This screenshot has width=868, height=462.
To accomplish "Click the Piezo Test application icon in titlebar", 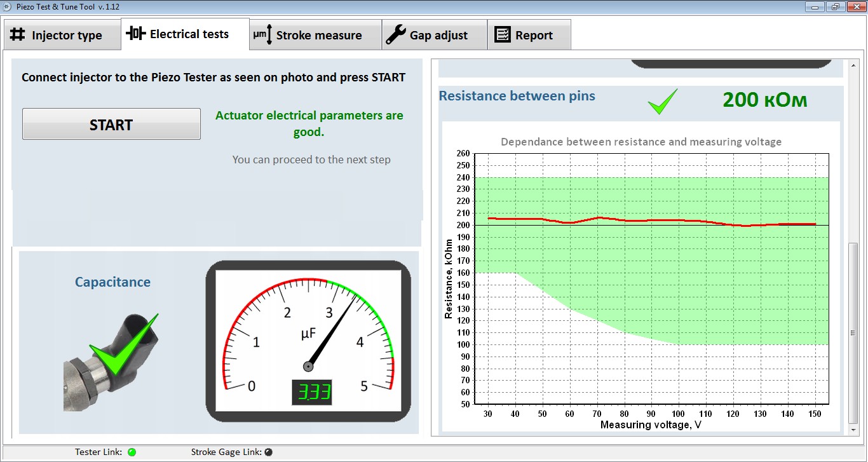I will point(7,6).
